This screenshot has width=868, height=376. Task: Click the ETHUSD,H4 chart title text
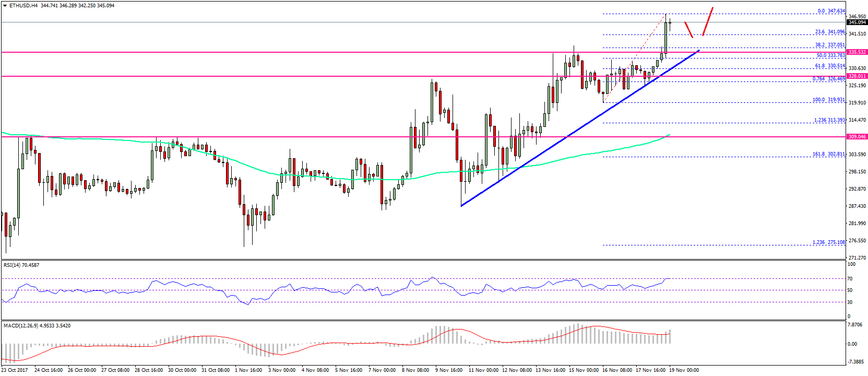click(23, 6)
